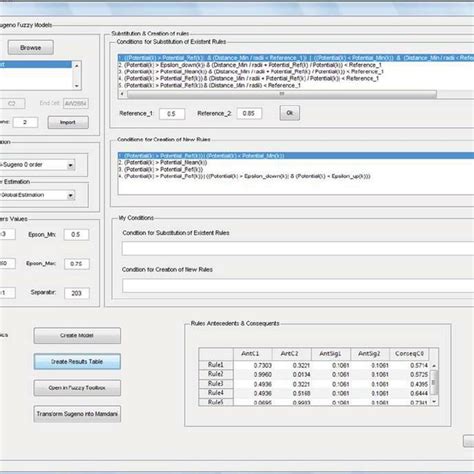Click the End Cell input field
The image size is (474, 474).
click(76, 103)
